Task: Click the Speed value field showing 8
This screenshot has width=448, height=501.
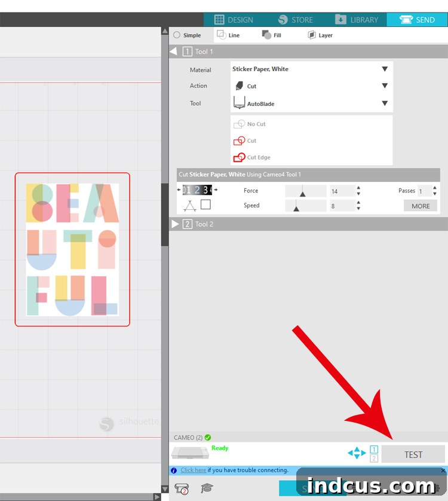Action: point(342,206)
